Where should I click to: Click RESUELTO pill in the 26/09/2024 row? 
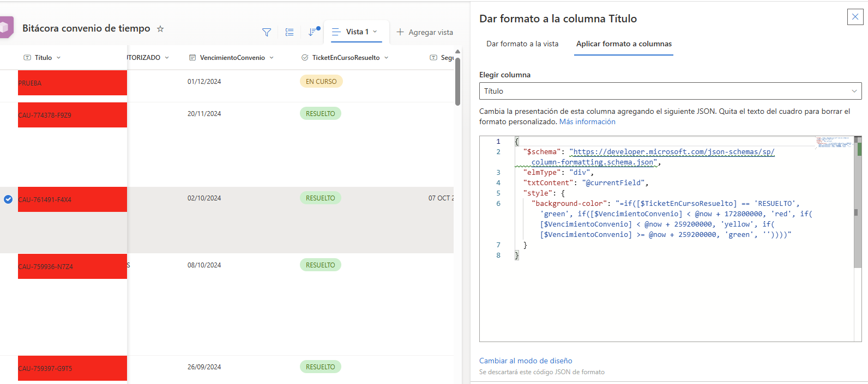(x=321, y=367)
